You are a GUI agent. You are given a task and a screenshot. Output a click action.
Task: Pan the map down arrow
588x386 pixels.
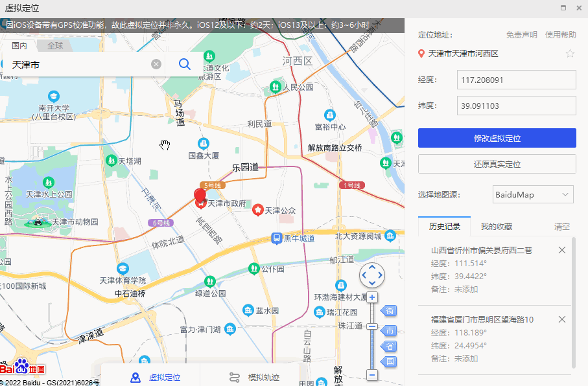(x=372, y=283)
